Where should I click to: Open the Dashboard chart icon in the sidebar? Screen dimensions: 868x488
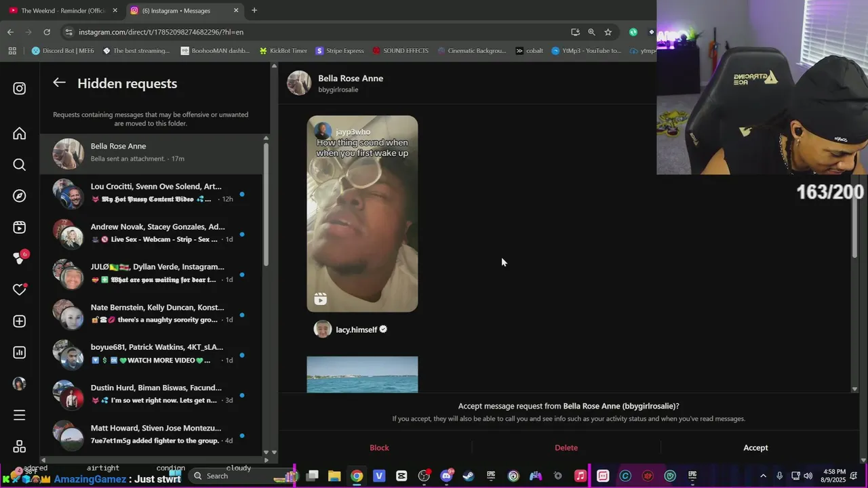click(x=20, y=352)
